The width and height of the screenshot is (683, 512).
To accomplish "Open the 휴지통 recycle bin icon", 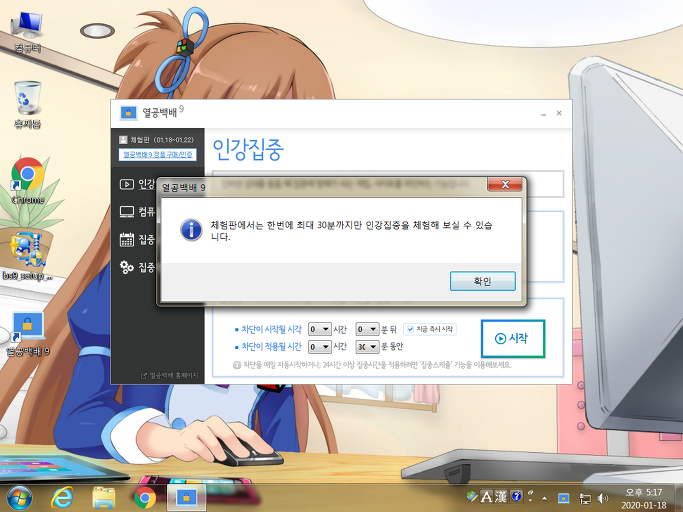I will tap(28, 105).
